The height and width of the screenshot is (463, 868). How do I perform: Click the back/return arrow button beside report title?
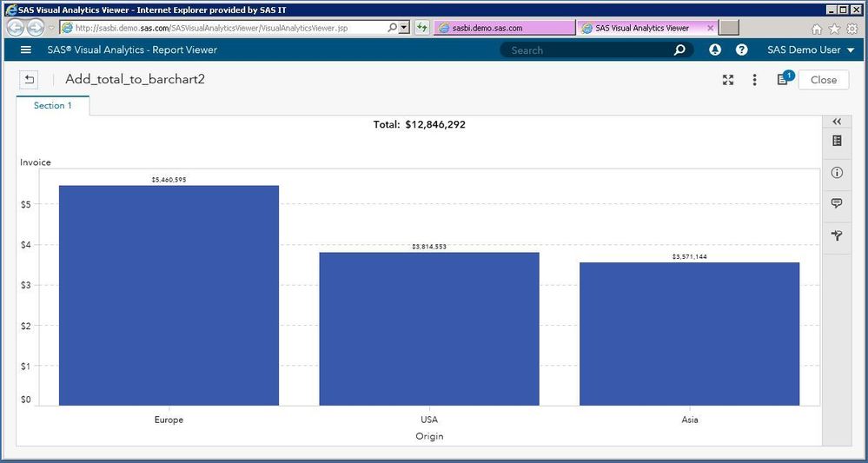coord(29,79)
